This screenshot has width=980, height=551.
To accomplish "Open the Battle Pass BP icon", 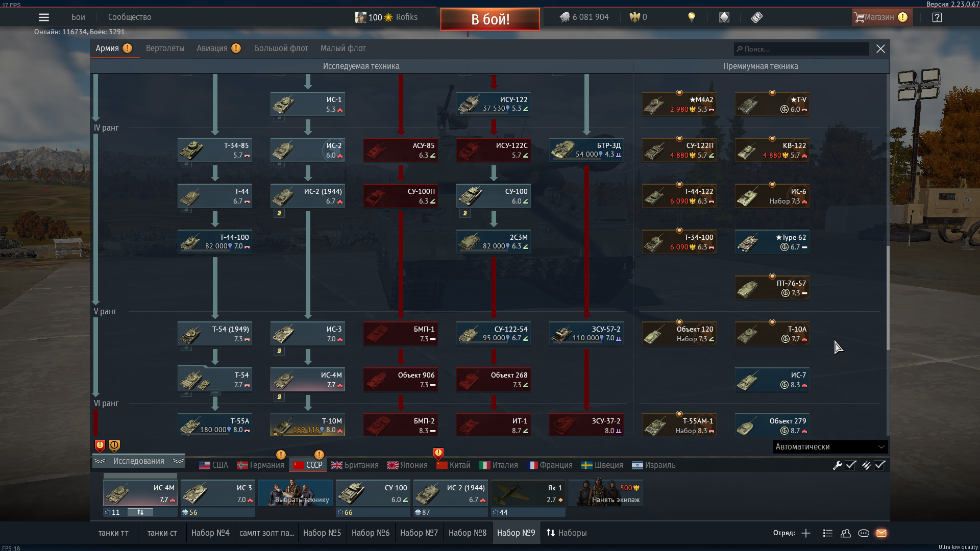I will tap(757, 17).
